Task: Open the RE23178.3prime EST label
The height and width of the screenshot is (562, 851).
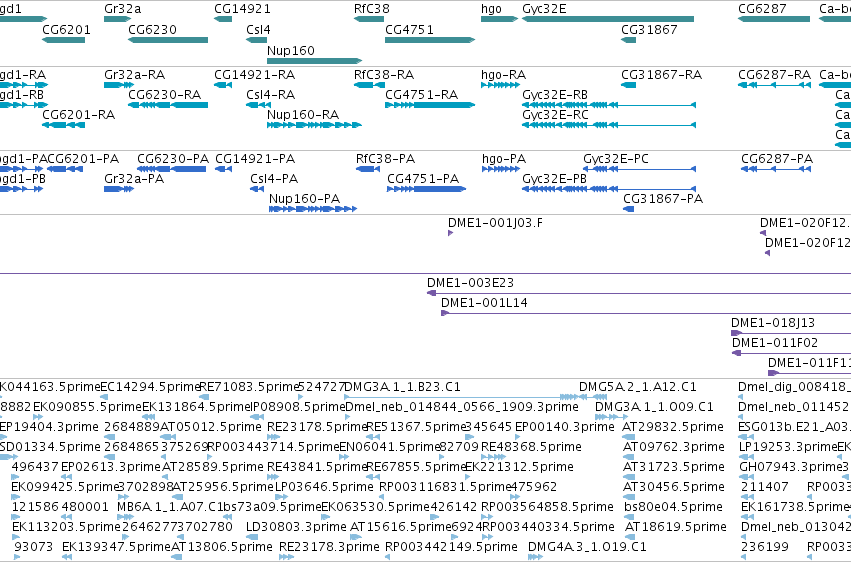Action: 329,547
